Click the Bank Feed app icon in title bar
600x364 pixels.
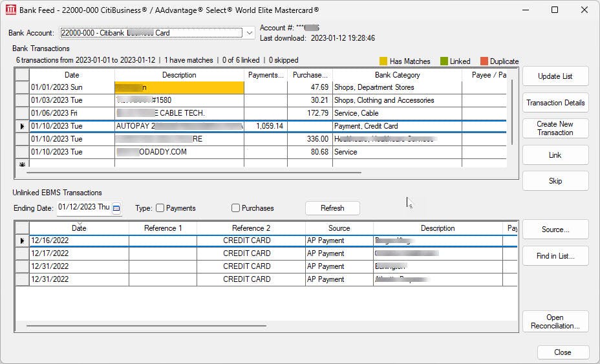pos(11,10)
